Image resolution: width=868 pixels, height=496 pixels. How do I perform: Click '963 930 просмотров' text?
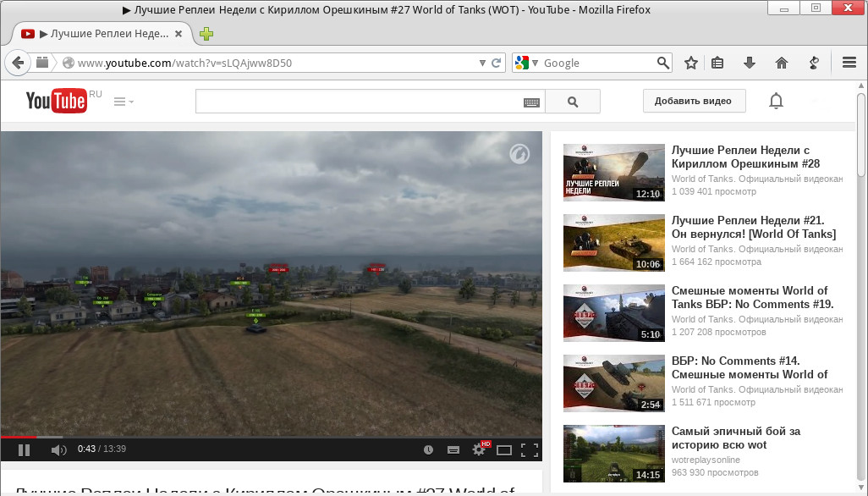[715, 473]
